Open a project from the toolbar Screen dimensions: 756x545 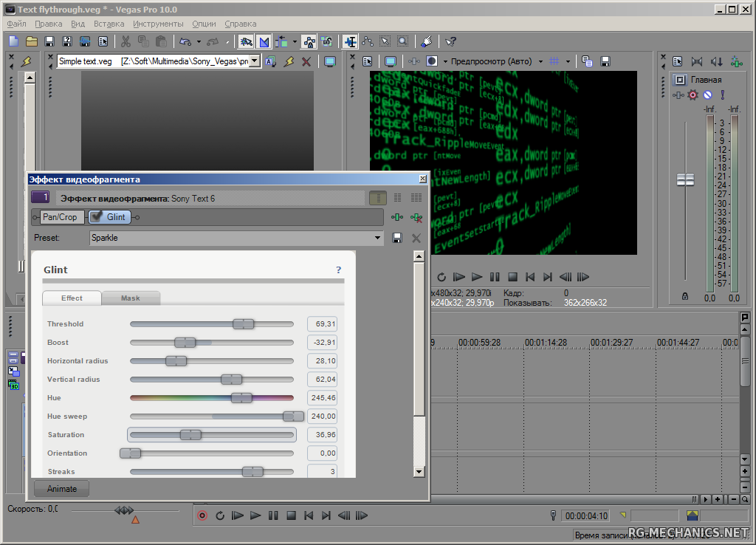31,41
